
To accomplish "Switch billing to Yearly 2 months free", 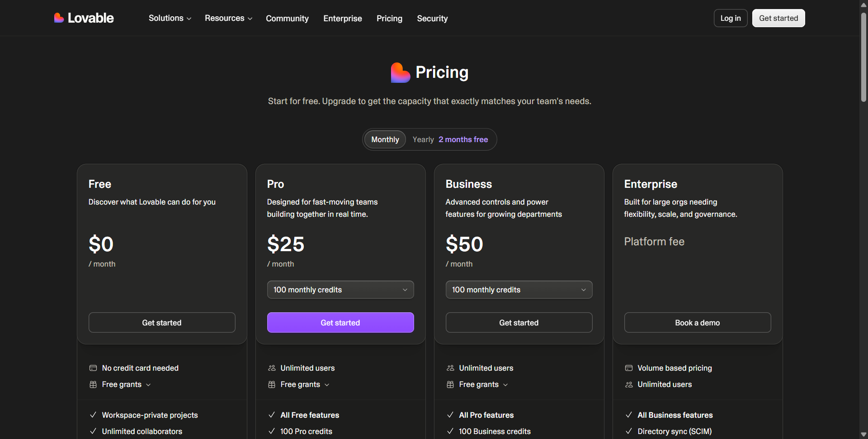I will click(450, 139).
